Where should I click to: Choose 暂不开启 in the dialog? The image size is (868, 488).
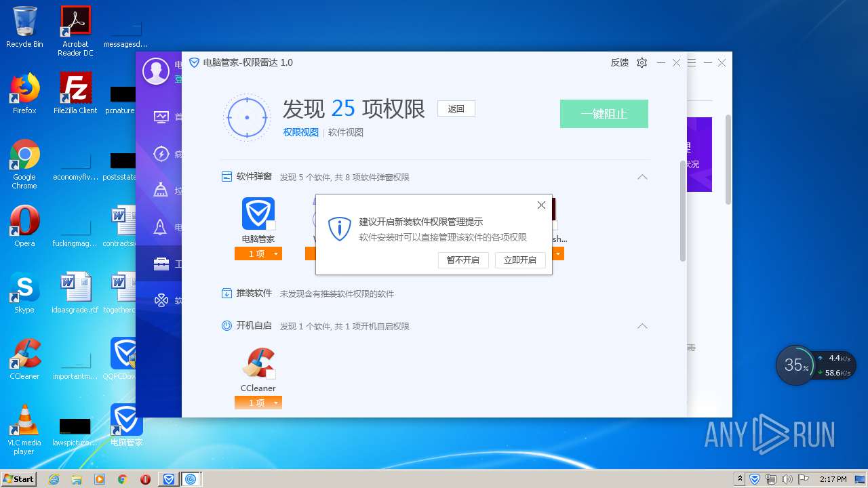coord(463,260)
